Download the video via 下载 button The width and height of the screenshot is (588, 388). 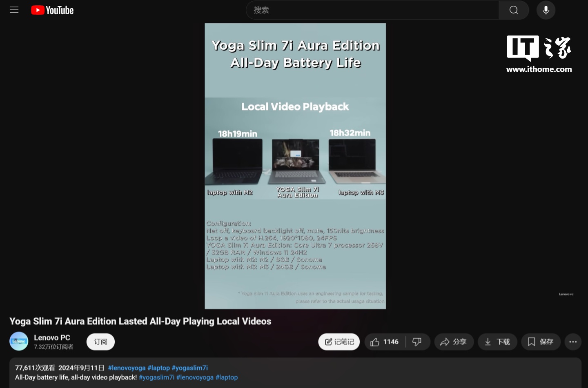(x=497, y=342)
